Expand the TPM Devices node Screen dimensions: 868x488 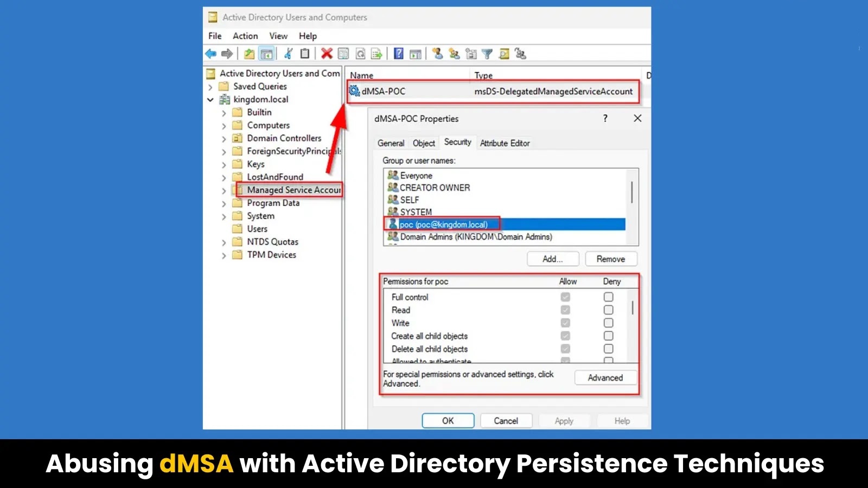pyautogui.click(x=224, y=255)
